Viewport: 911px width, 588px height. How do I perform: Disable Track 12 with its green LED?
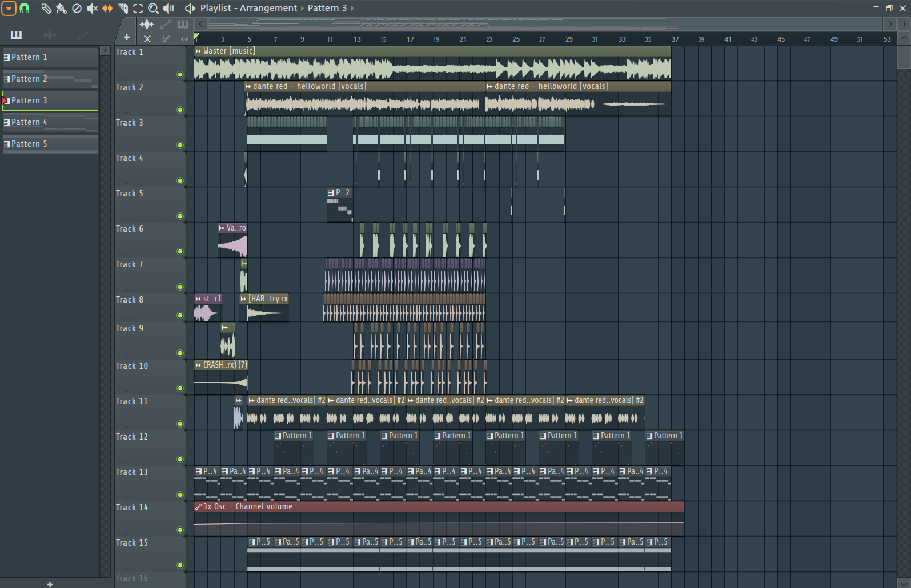180,459
